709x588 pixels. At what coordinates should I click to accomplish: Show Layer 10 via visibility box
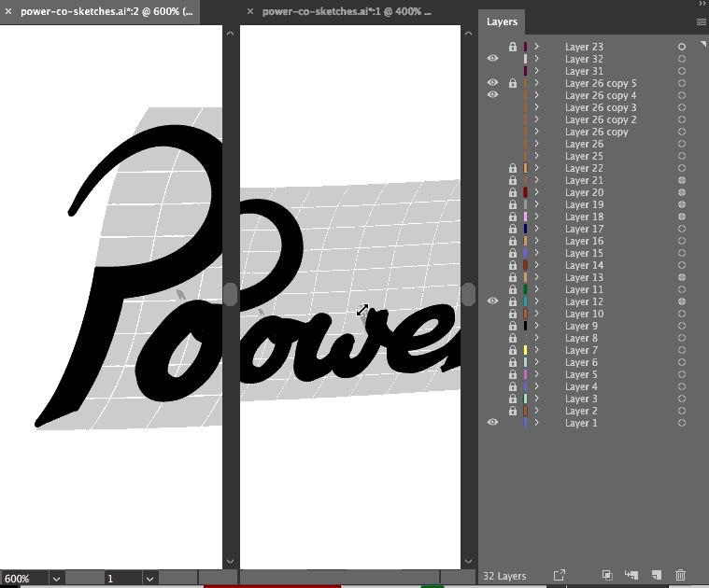(493, 314)
